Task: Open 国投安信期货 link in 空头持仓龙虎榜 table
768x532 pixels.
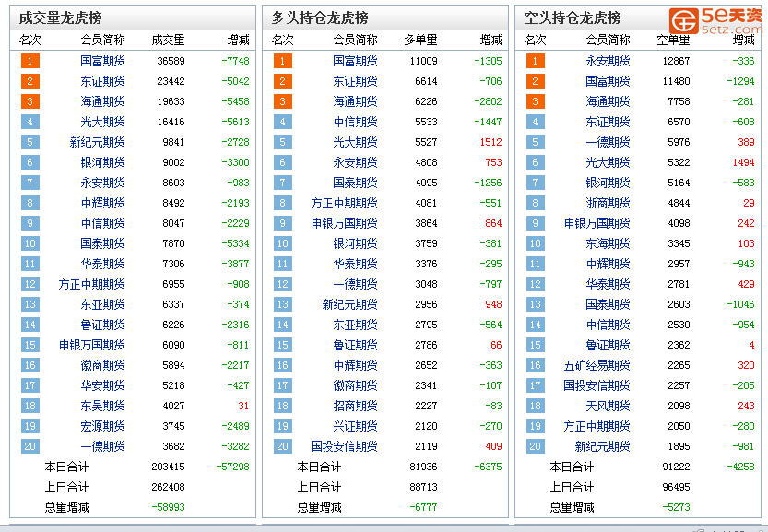Action: [597, 385]
